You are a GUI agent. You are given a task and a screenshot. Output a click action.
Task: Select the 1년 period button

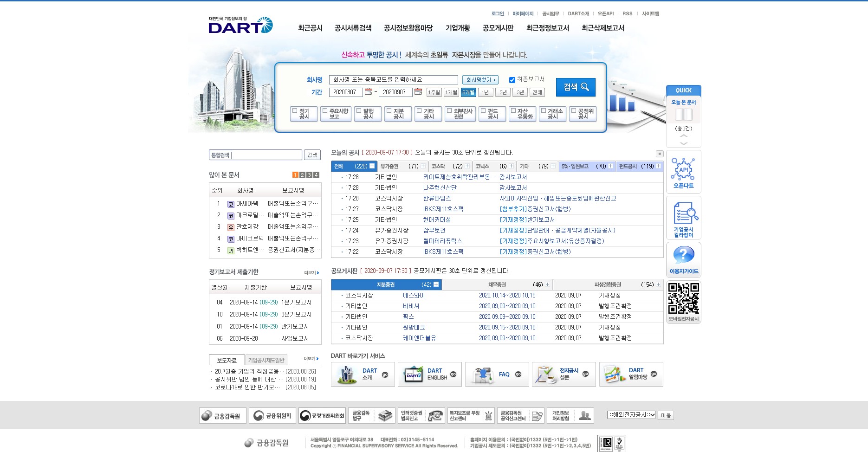coord(486,92)
